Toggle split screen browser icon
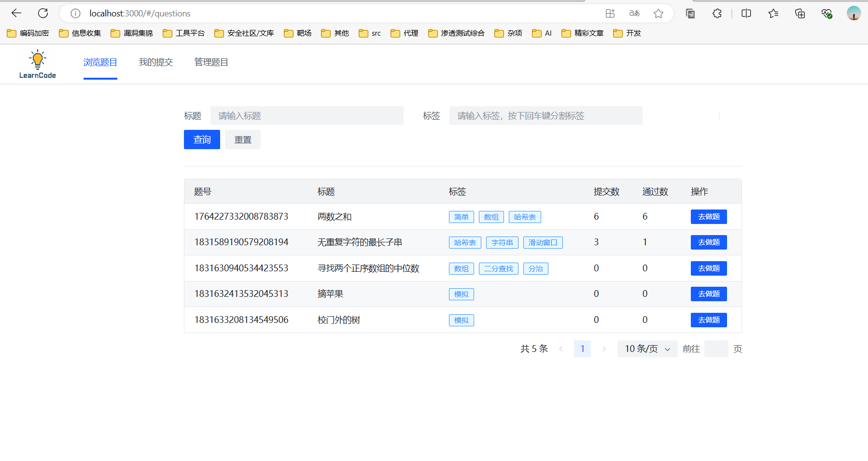 coord(746,14)
